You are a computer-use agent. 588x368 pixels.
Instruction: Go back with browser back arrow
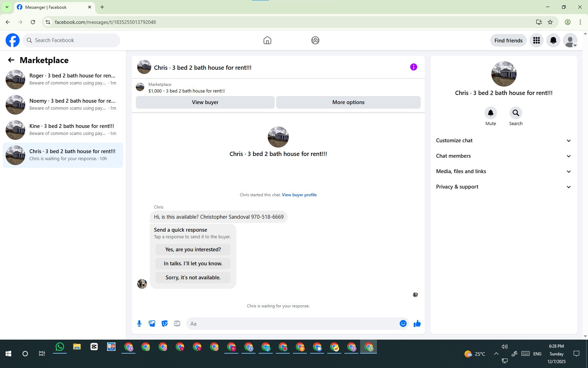tap(8, 22)
